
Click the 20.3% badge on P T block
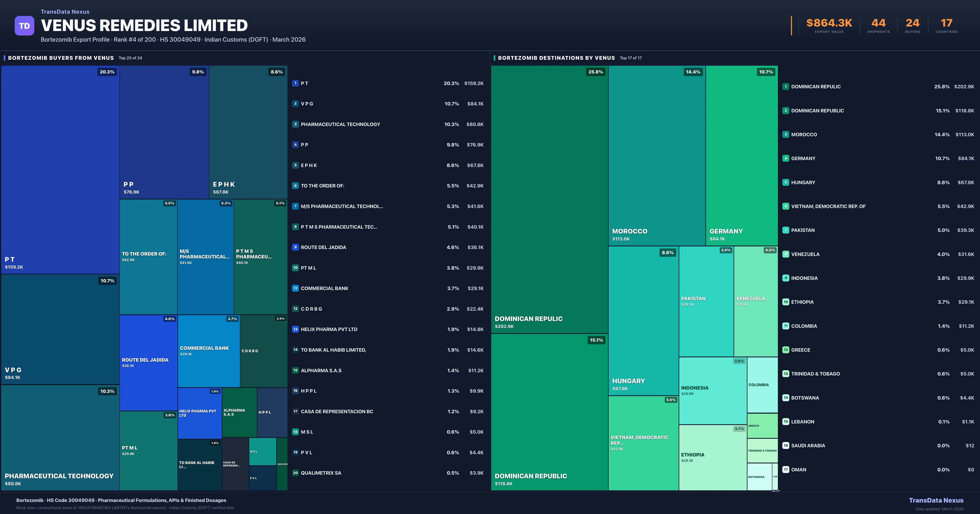tap(107, 72)
